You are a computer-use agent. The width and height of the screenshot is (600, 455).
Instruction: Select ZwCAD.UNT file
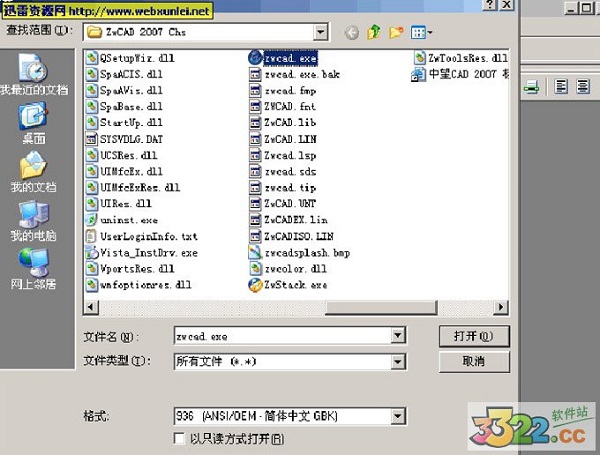(282, 204)
